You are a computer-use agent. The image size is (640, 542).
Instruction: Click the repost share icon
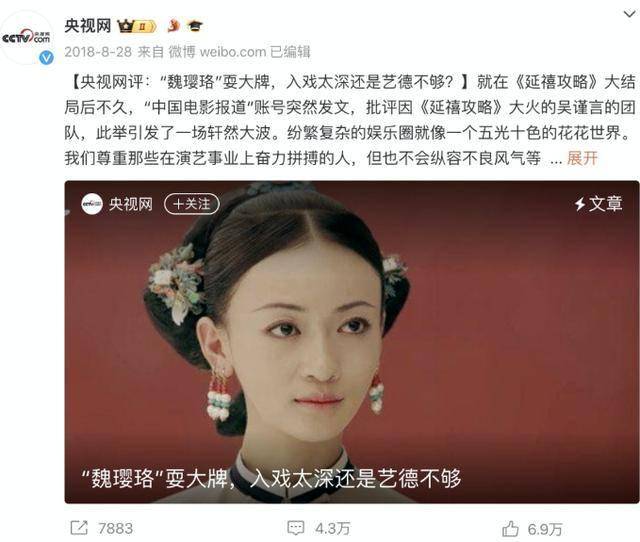(x=79, y=528)
